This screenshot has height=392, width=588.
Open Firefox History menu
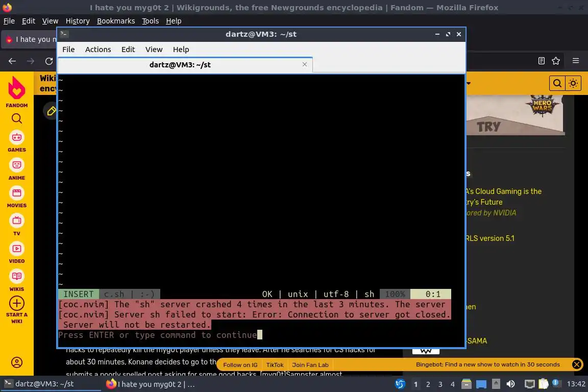point(78,21)
